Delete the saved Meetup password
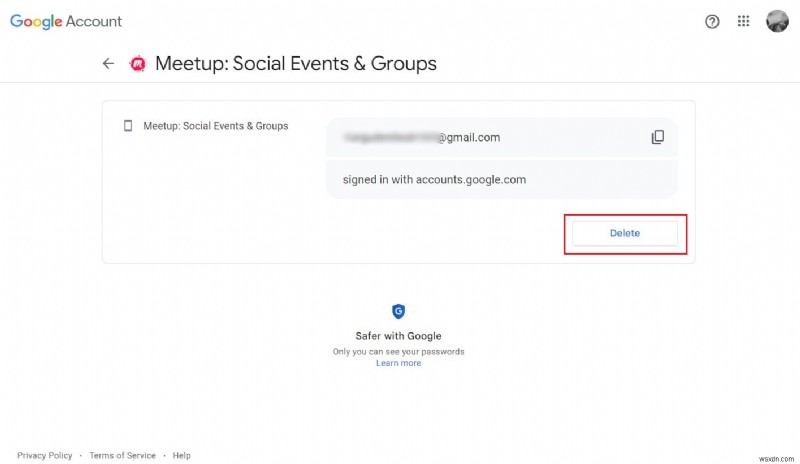This screenshot has height=464, width=800. pyautogui.click(x=624, y=233)
